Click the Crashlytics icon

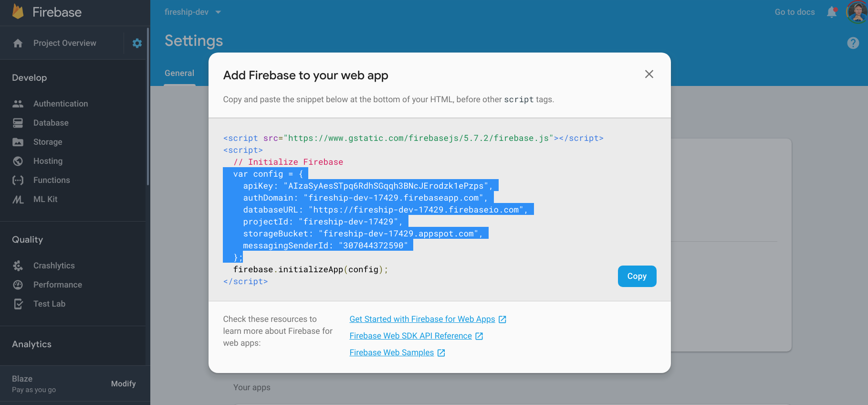coord(18,266)
